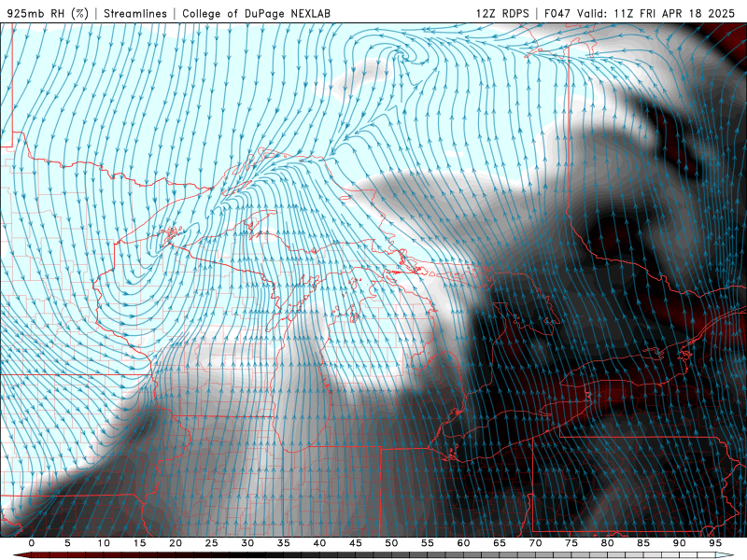Select the '10' colorbar scale label
The image size is (747, 560).
(x=104, y=543)
